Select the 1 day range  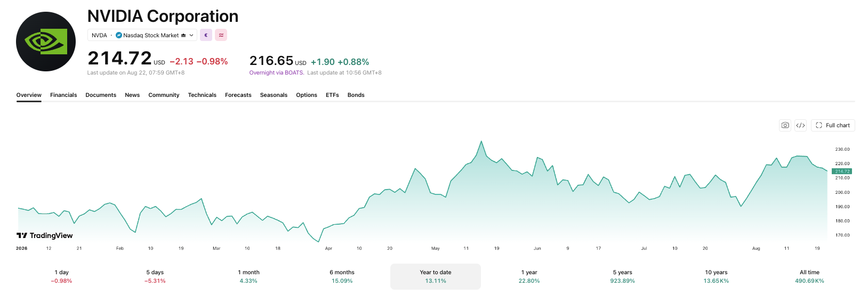point(62,276)
